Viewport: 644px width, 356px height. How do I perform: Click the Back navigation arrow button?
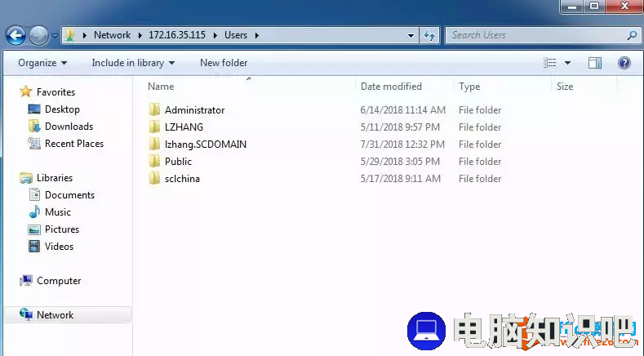pyautogui.click(x=16, y=35)
